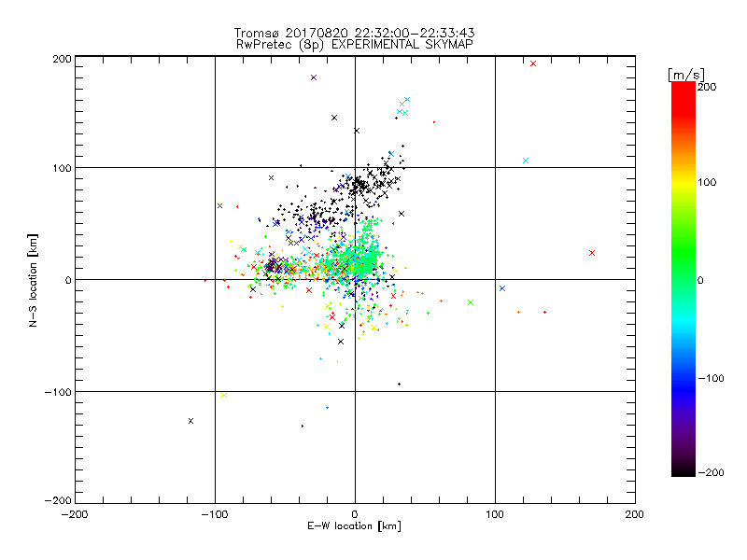
Task: Click the "[m/s]" colorbar unit label
Action: 685,75
